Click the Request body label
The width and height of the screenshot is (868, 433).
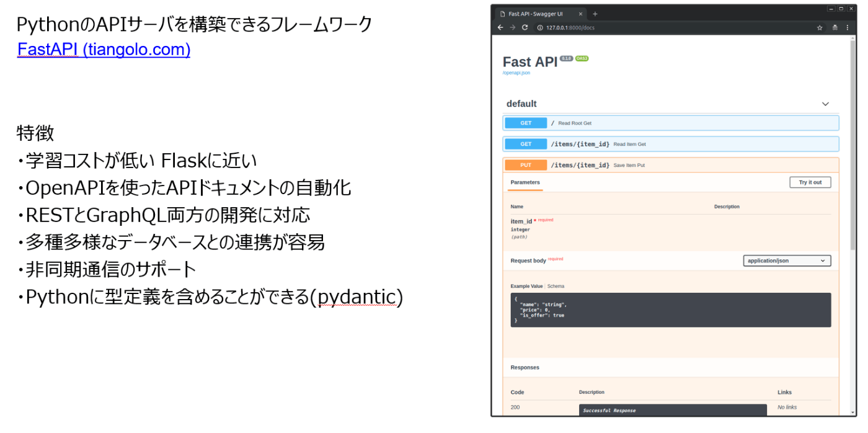pos(528,261)
